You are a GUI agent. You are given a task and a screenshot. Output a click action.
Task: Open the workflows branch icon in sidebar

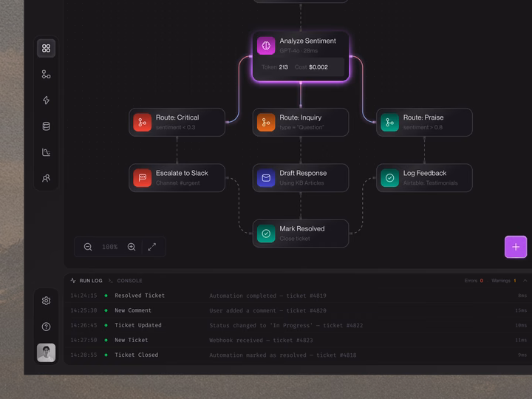pyautogui.click(x=46, y=75)
